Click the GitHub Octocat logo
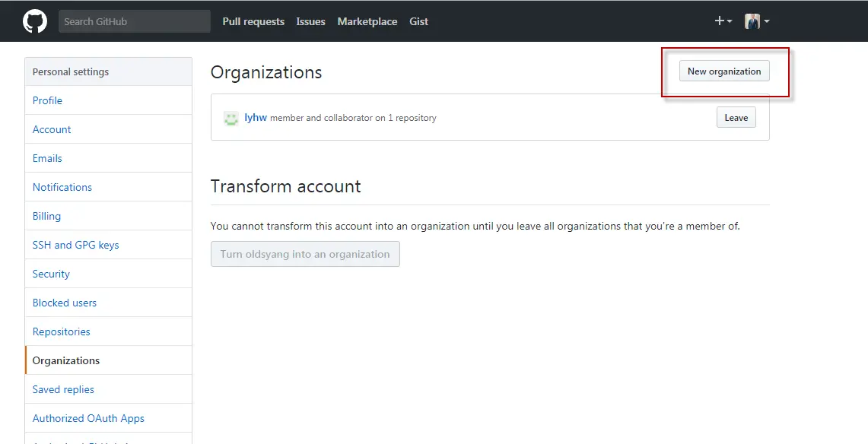 pyautogui.click(x=35, y=21)
